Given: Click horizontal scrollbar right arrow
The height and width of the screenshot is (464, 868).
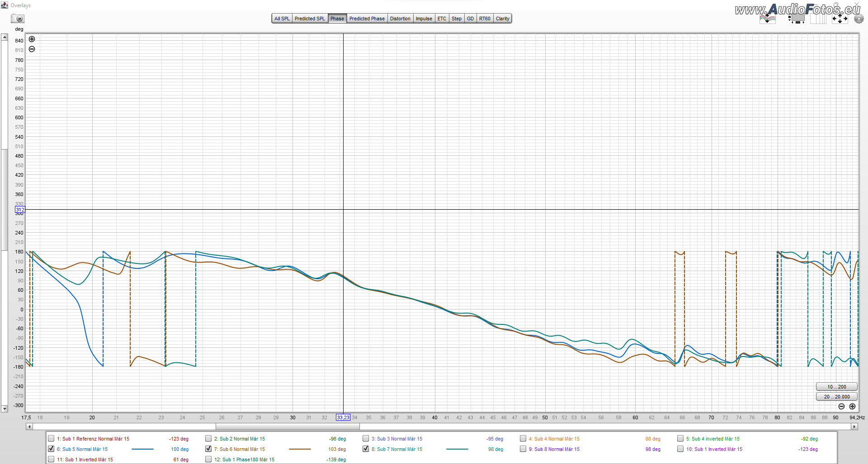Looking at the screenshot, I should coord(854,427).
